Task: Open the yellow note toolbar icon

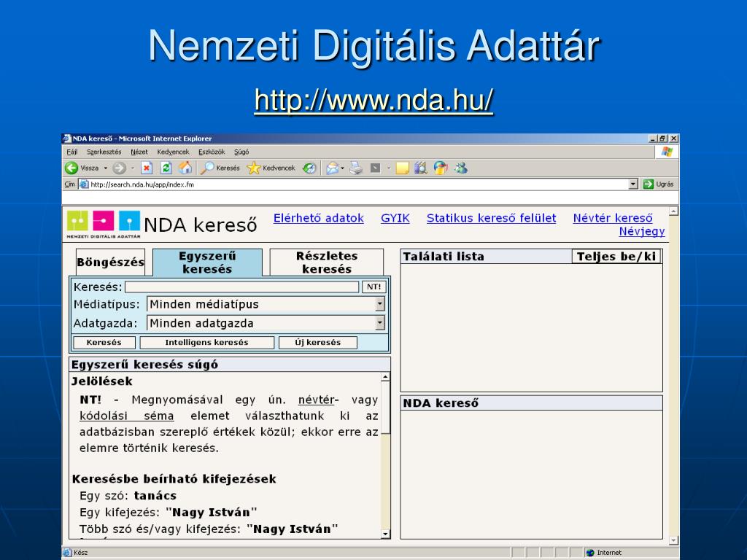Action: 403,168
